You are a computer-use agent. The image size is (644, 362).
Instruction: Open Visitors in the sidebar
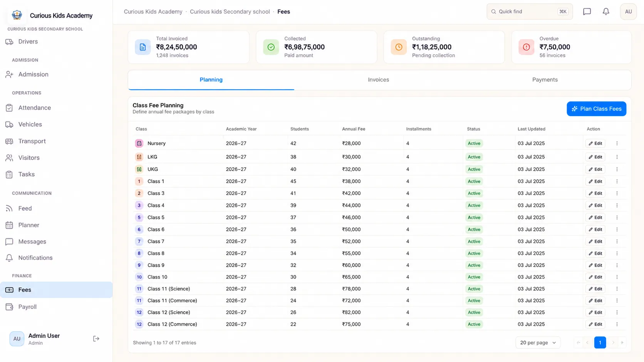pos(56,158)
